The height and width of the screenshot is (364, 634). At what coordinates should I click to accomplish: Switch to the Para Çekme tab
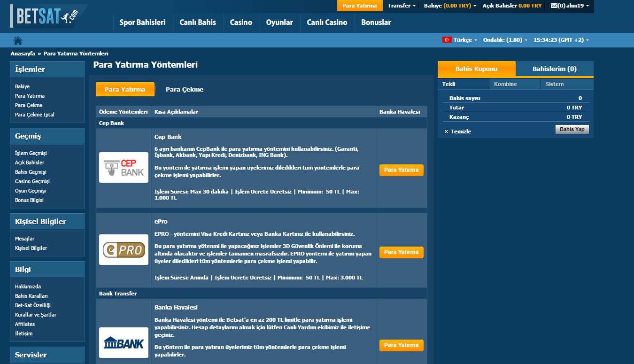point(185,89)
